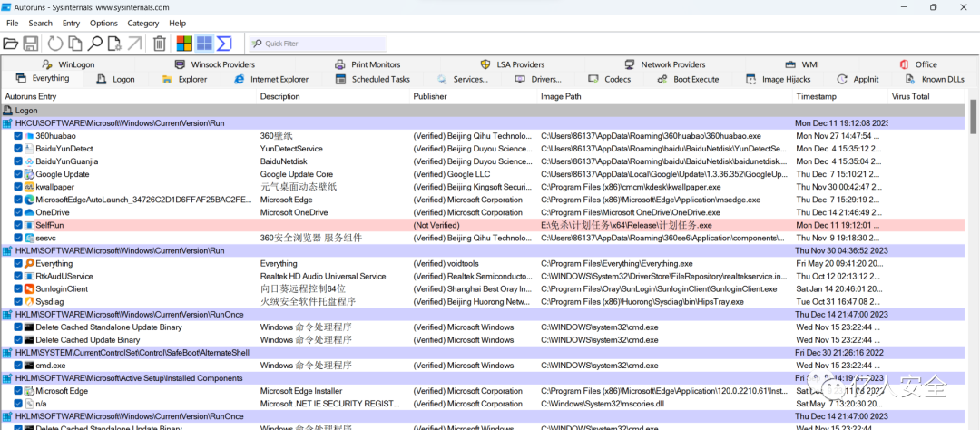Switch to the Image Hijacks tab
Screen dimensions: 980x430
(x=779, y=79)
